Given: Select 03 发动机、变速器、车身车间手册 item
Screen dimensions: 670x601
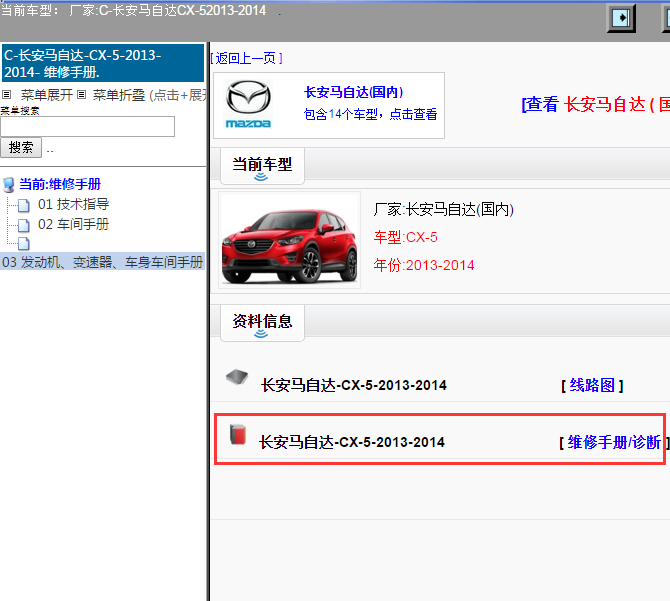Looking at the screenshot, I should click(102, 262).
